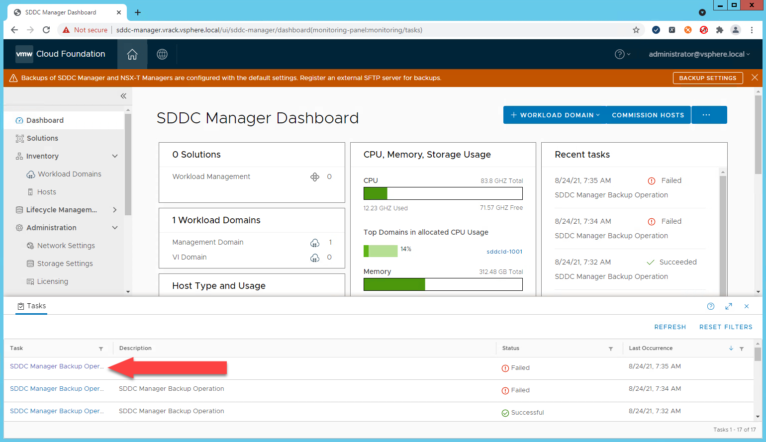
Task: Click the Description column header
Action: click(135, 348)
